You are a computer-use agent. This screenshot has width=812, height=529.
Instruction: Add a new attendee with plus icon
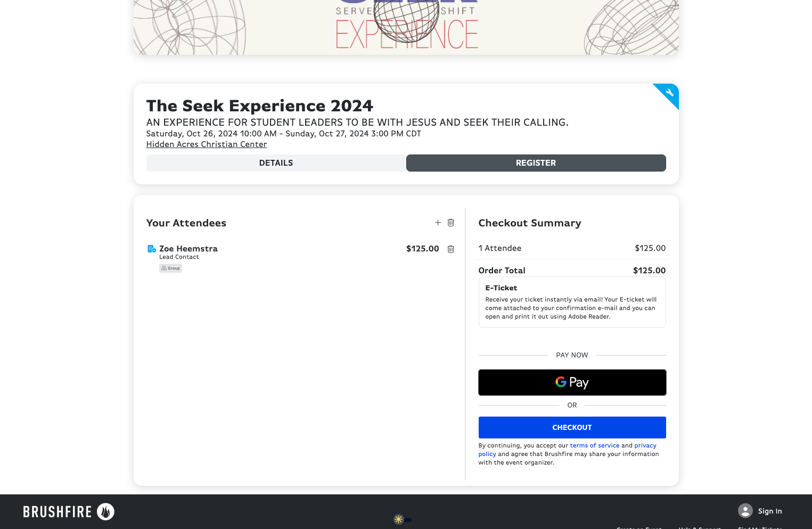[438, 223]
